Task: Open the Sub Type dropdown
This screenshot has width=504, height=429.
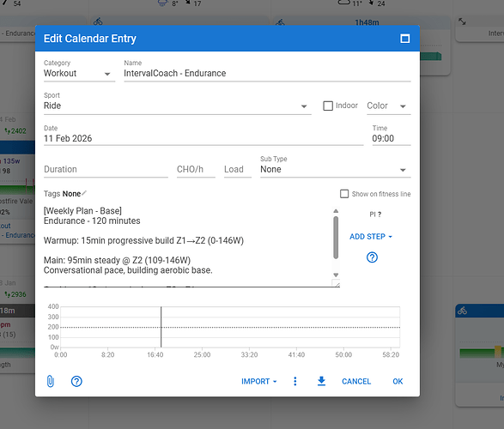Action: 335,170
